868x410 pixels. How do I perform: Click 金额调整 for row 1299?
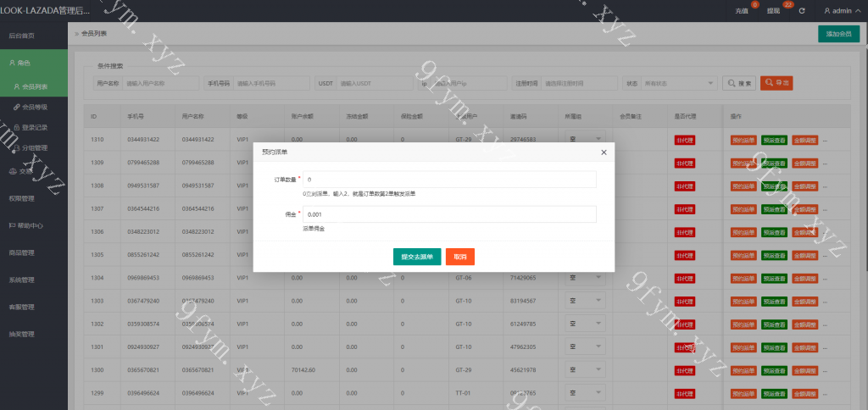click(x=805, y=394)
